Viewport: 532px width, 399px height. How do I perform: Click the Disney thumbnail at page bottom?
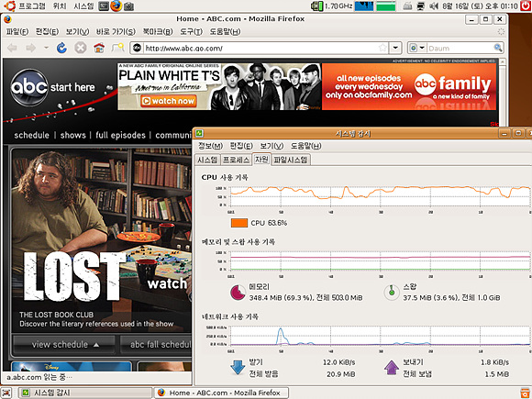click(72, 366)
